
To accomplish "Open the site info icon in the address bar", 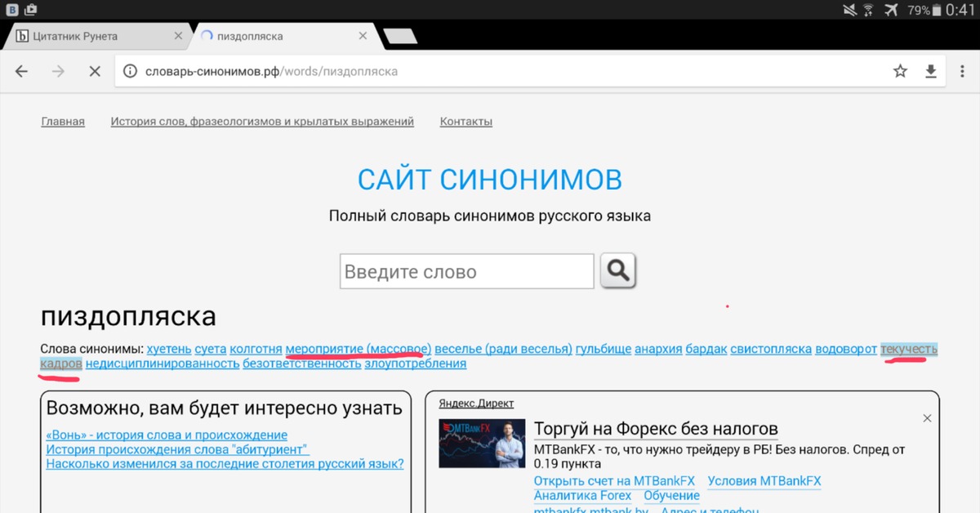I will 130,71.
